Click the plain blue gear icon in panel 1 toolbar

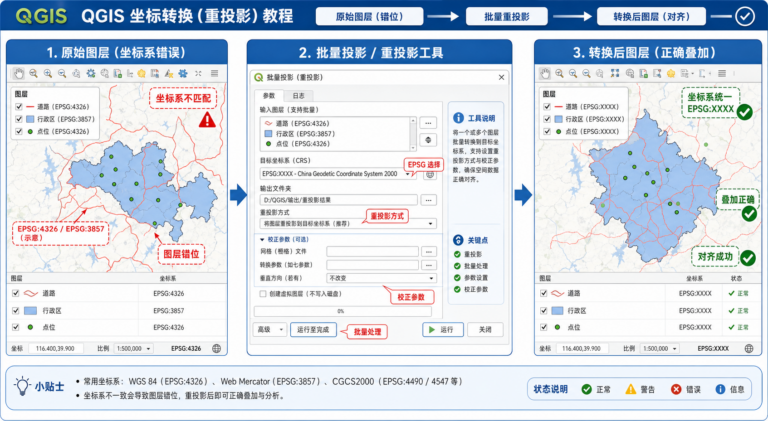point(183,73)
